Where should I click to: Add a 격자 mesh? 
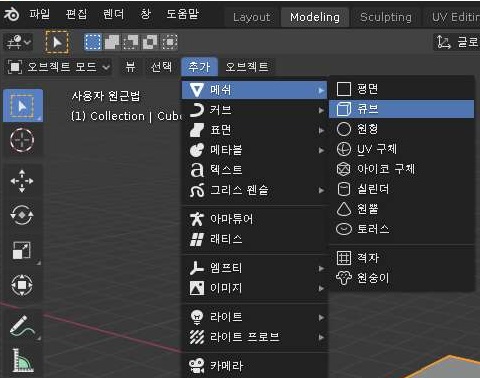401,258
